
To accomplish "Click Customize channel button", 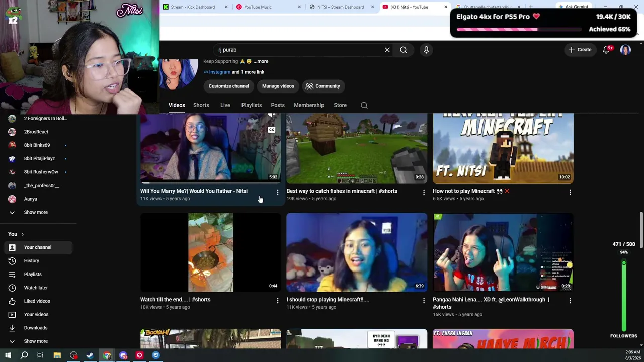I will point(229,86).
